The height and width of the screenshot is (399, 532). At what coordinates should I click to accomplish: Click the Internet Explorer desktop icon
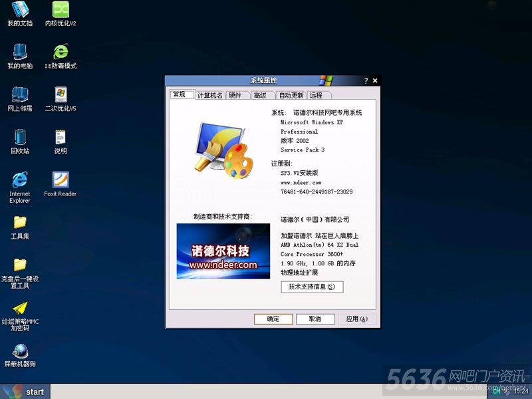(x=20, y=188)
